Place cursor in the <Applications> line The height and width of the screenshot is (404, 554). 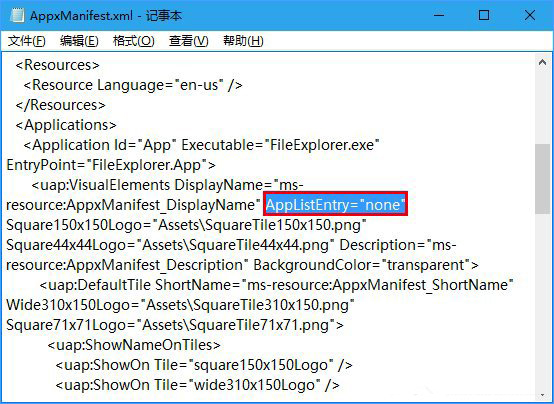pos(66,125)
